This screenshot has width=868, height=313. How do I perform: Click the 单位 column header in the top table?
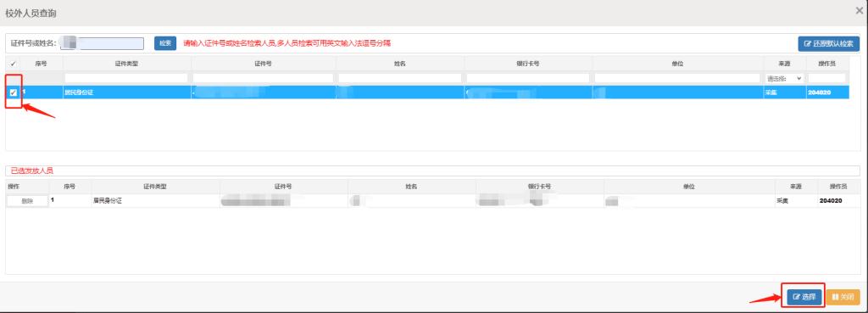[677, 64]
